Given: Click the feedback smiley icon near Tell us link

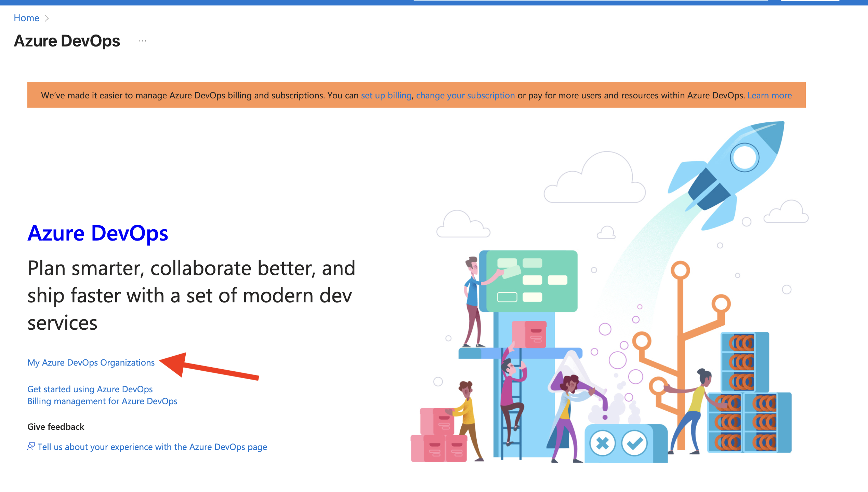Looking at the screenshot, I should [x=31, y=446].
